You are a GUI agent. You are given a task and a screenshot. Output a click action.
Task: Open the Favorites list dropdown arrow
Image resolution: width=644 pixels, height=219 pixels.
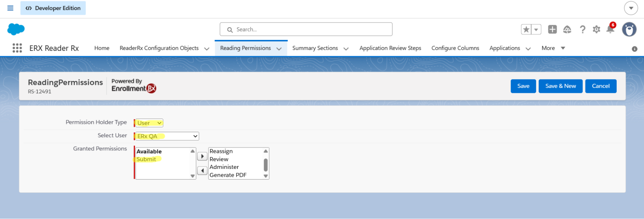click(x=536, y=29)
